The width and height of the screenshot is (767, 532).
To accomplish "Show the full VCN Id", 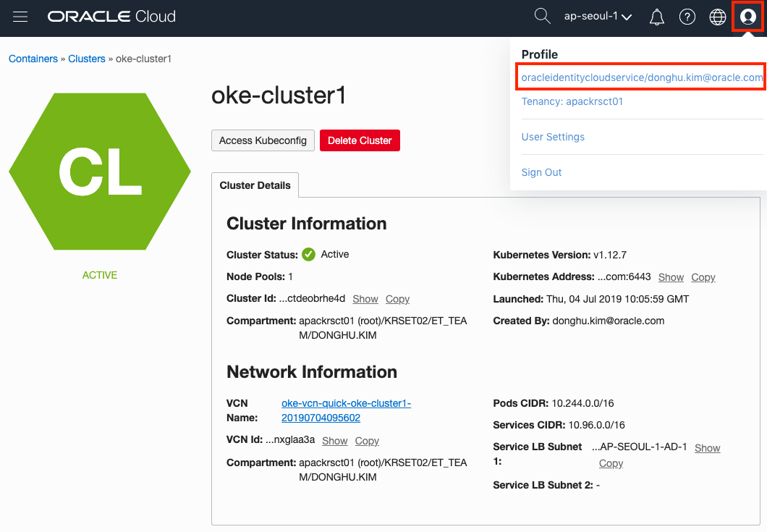I will click(334, 441).
